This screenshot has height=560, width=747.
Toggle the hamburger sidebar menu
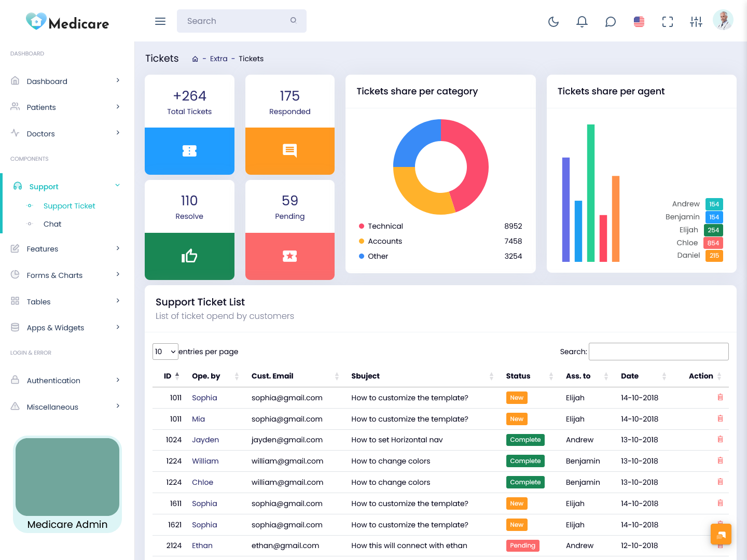pos(160,21)
